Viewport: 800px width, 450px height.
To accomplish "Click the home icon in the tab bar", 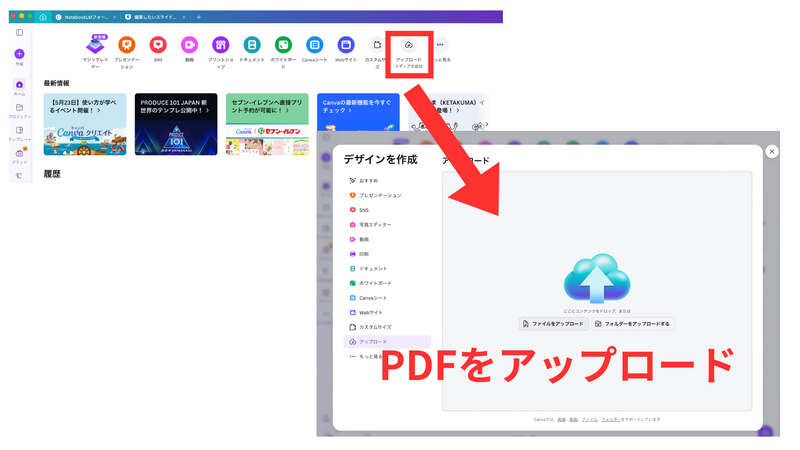I will click(x=43, y=17).
